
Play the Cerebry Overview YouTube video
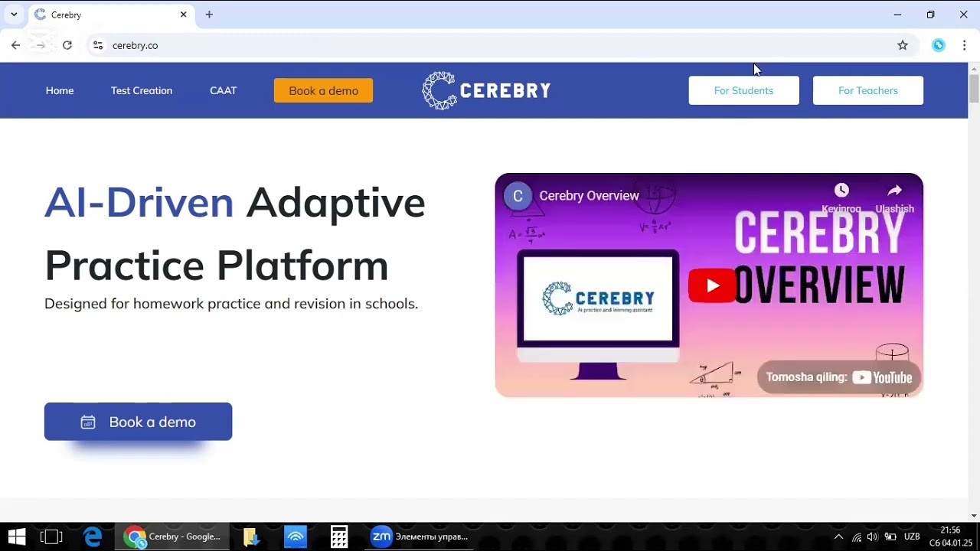point(712,285)
